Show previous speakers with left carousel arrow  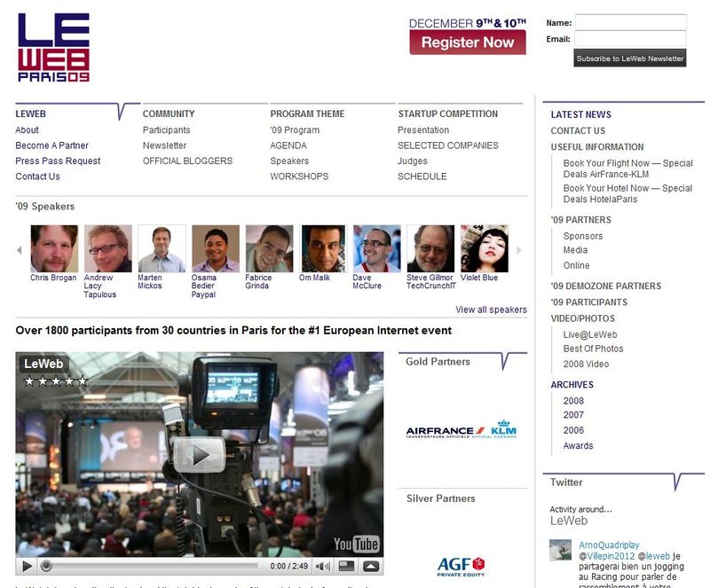tap(19, 250)
